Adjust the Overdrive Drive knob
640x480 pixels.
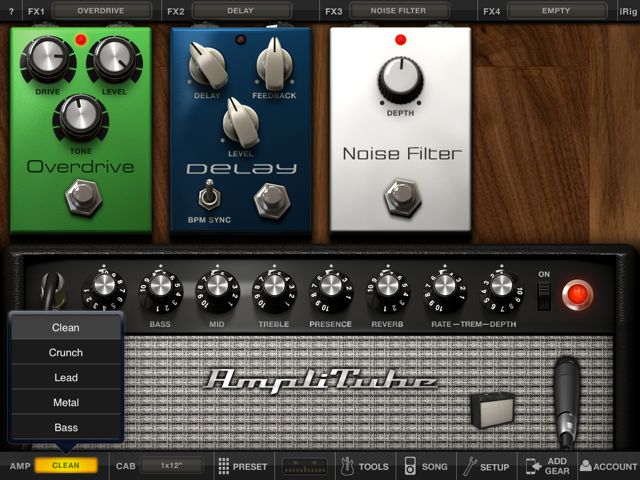pos(47,59)
